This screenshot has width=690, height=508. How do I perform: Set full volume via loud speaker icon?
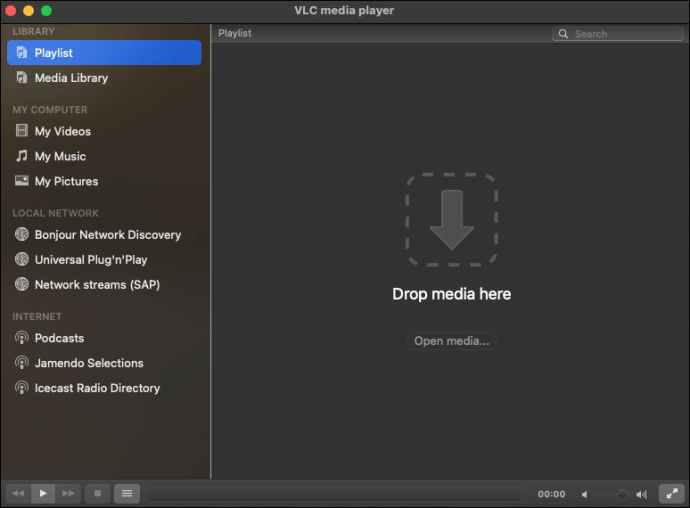tap(642, 494)
